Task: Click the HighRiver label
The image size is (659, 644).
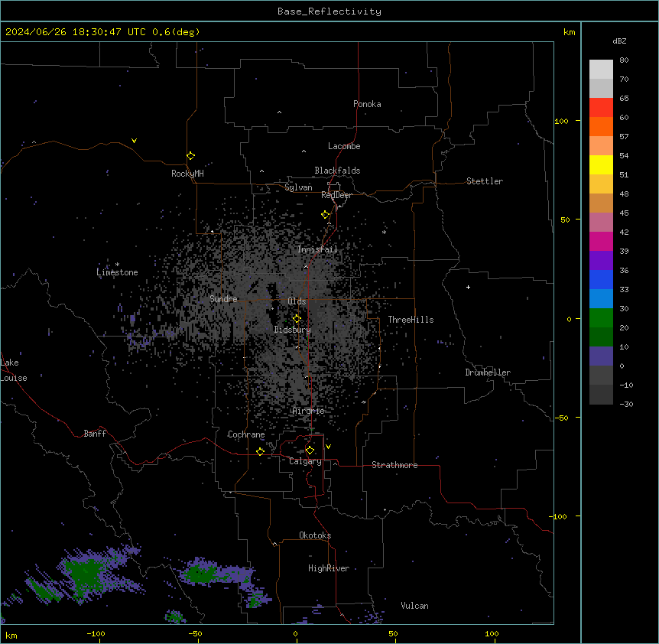Action: [x=329, y=568]
